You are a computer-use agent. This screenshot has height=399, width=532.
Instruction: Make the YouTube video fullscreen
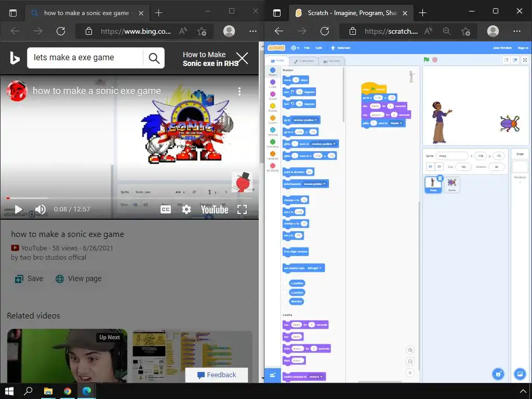[242, 209]
